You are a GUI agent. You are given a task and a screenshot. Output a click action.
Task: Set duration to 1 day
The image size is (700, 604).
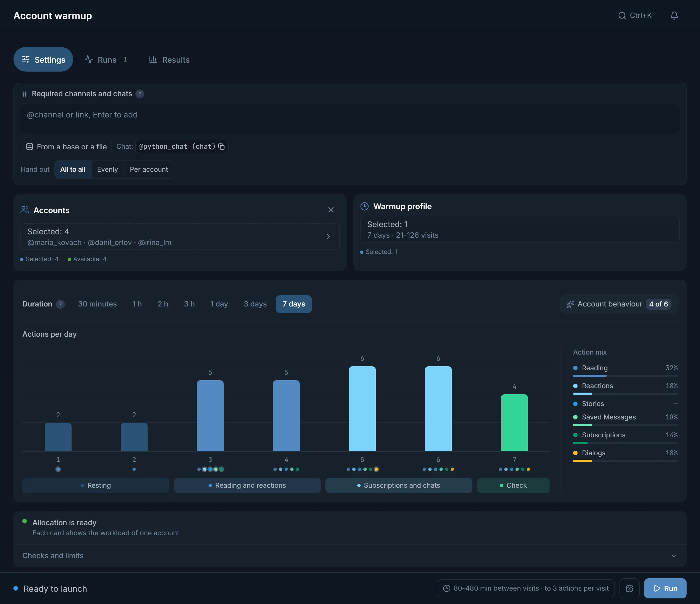(219, 304)
